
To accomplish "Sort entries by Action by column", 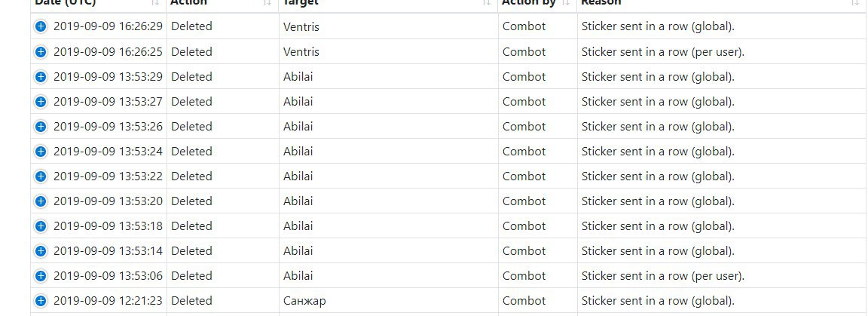I will [566, 3].
